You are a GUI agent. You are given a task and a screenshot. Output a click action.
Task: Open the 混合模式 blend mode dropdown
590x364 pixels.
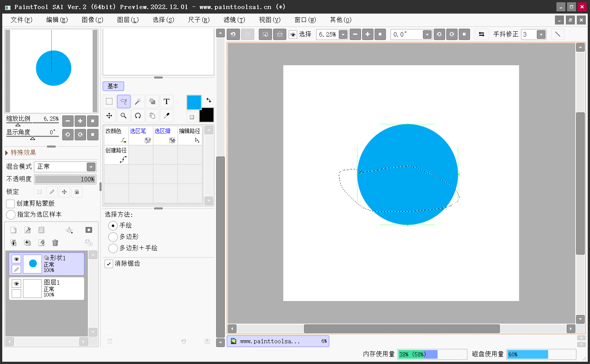91,167
